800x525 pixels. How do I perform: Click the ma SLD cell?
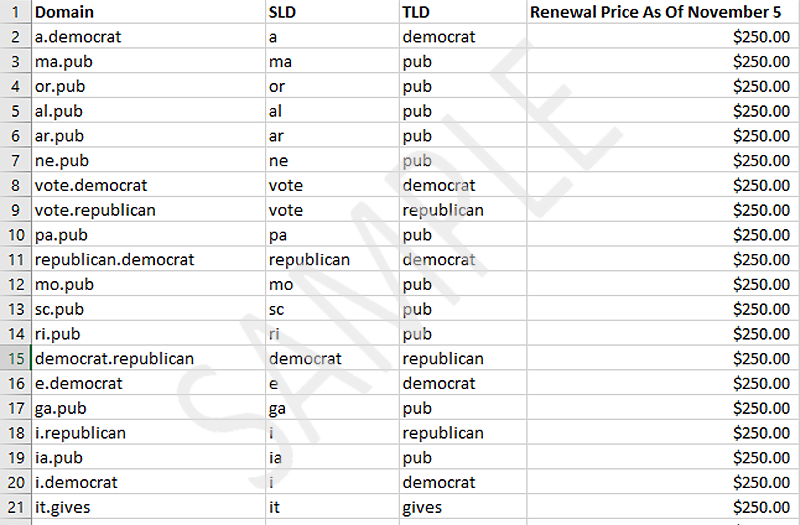pos(332,61)
